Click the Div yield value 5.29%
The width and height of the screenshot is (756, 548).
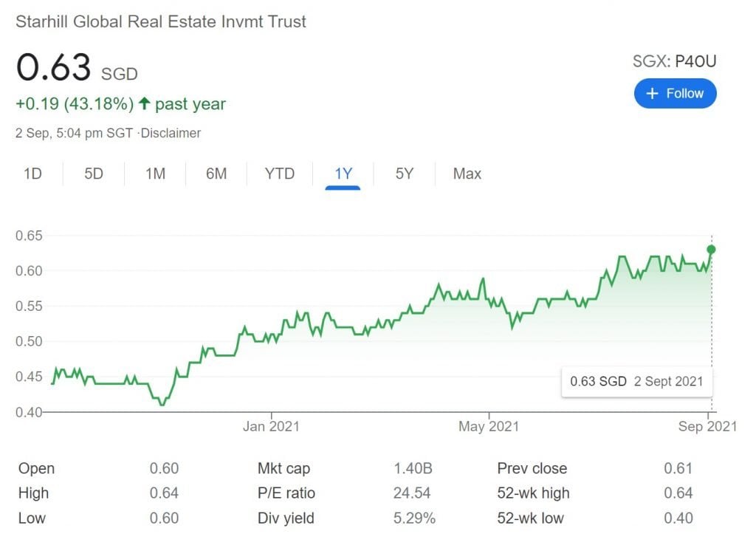click(x=414, y=518)
